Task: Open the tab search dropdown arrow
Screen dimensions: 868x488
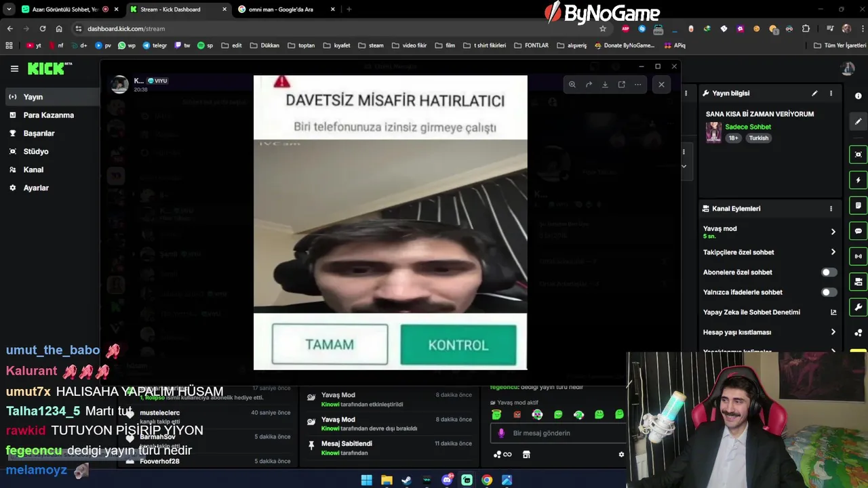Action: [x=9, y=9]
